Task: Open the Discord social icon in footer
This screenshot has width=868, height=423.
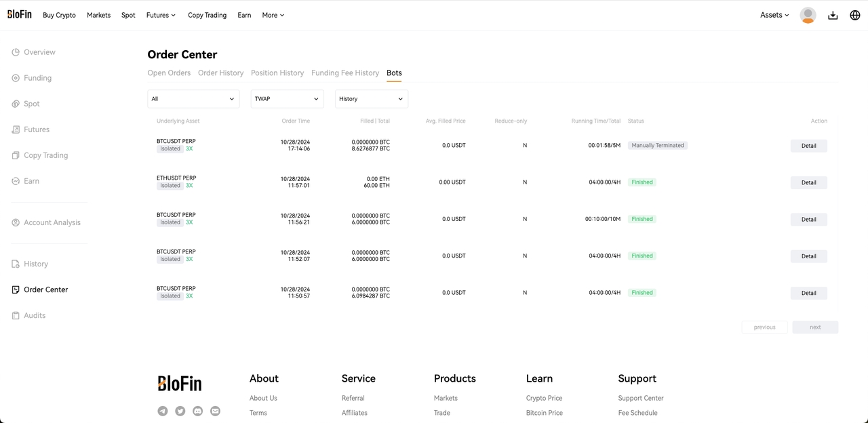Action: point(198,411)
